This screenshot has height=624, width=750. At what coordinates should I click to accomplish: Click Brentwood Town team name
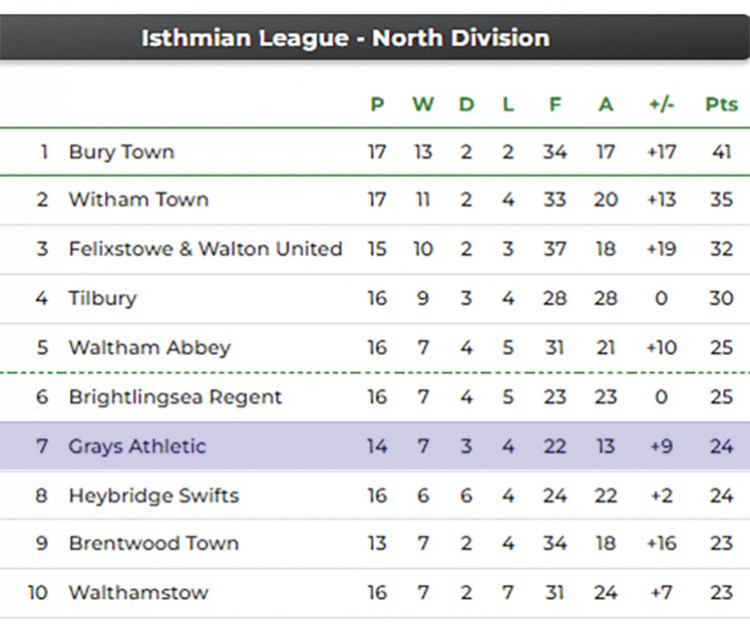tap(154, 544)
